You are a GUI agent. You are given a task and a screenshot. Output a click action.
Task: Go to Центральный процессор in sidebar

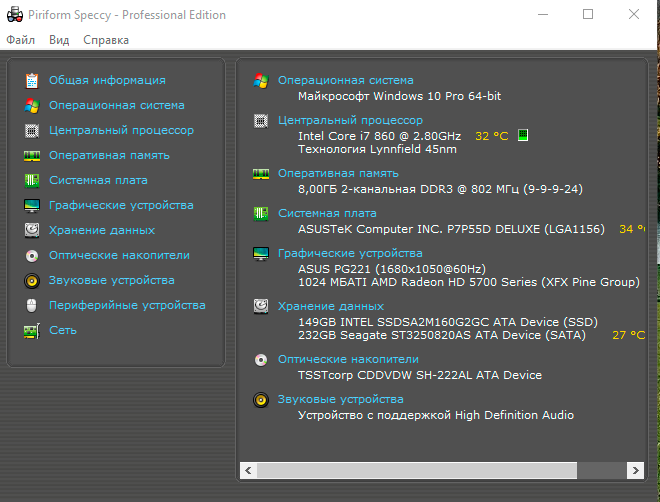pos(121,130)
